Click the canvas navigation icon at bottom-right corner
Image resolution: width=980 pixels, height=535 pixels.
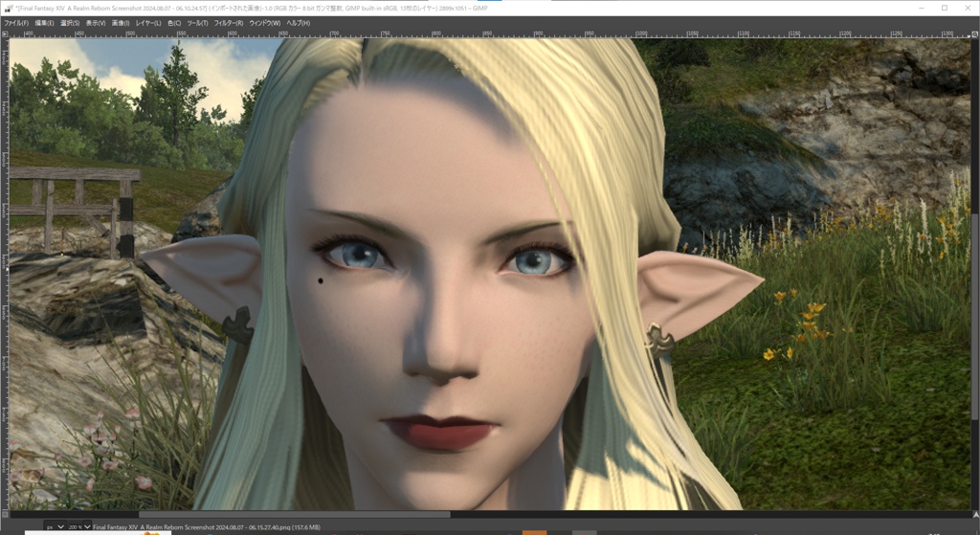click(975, 514)
